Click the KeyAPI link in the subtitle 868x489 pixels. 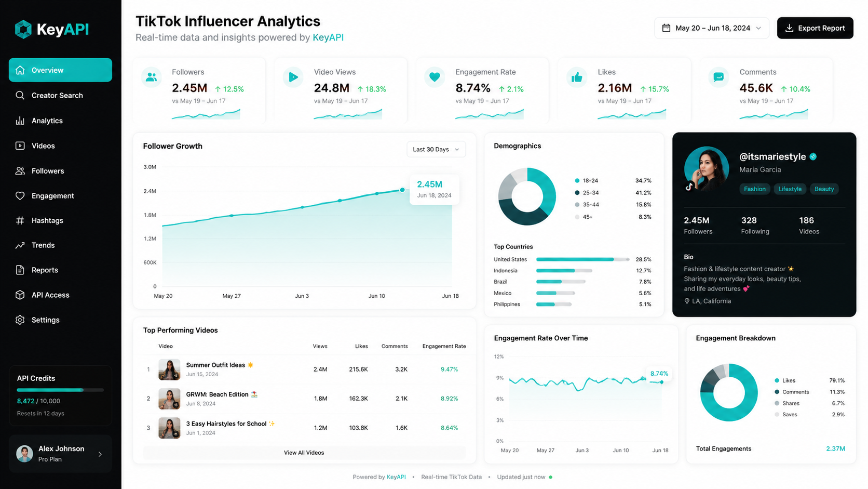point(328,37)
